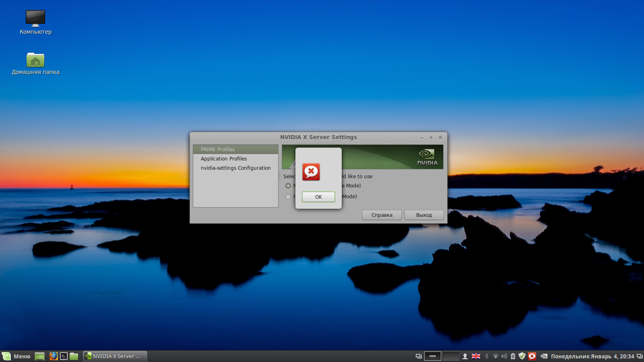This screenshot has width=644, height=362.
Task: Click the show desktop icon in panel
Action: (x=39, y=356)
